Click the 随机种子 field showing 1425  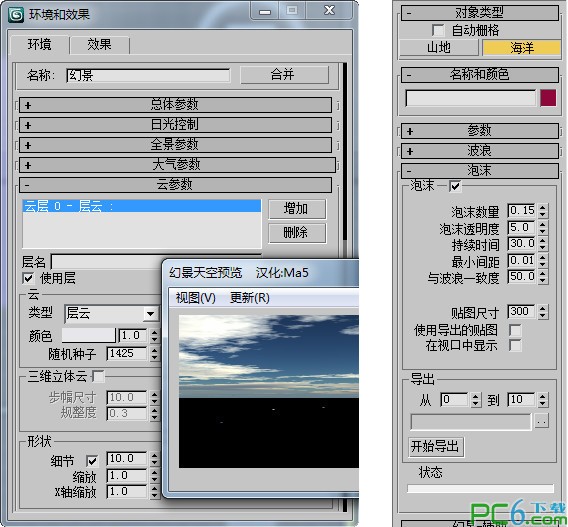click(x=127, y=354)
